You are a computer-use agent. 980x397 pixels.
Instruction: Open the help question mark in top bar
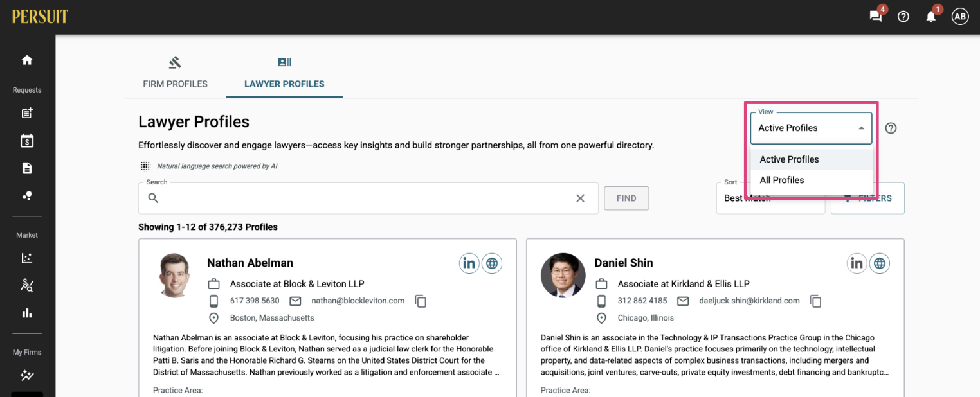click(903, 17)
